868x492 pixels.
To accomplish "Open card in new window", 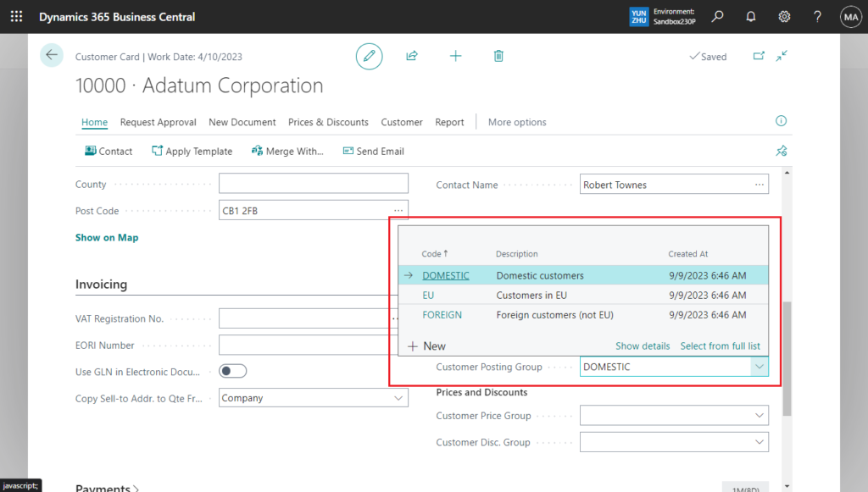I will (x=759, y=56).
